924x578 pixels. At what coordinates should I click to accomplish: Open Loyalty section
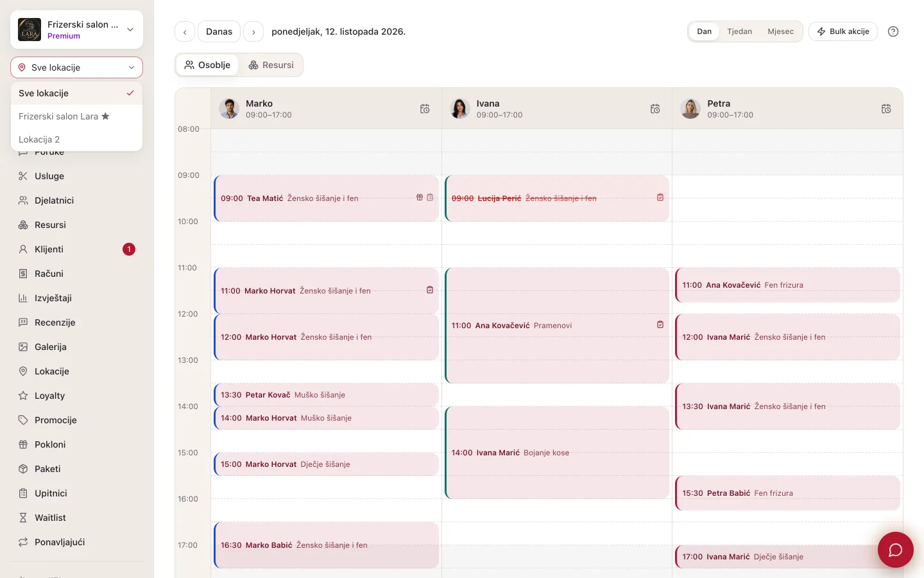point(77,396)
